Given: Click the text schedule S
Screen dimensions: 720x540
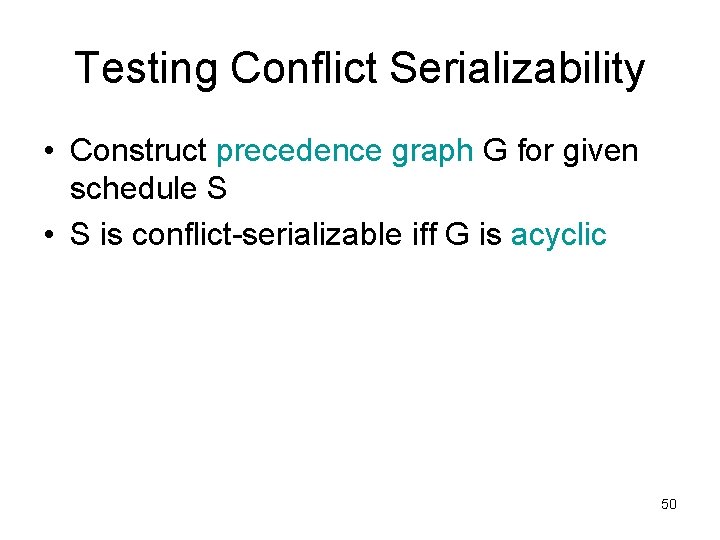Looking at the screenshot, I should [148, 188].
